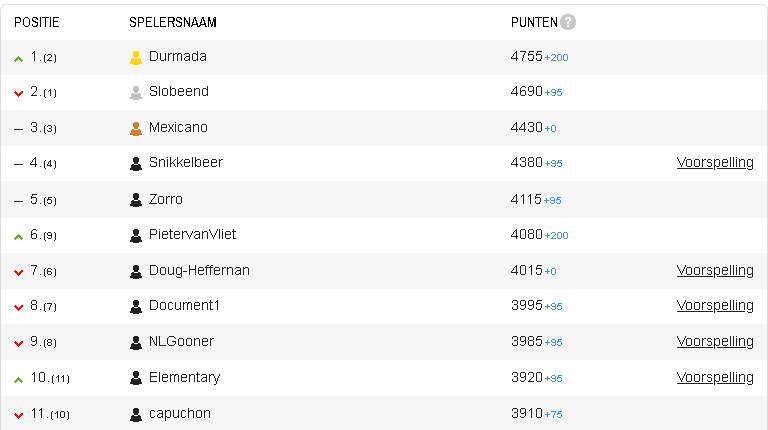Click the red down arrow beside Slobeend
This screenshot has width=768, height=430.
click(x=19, y=94)
